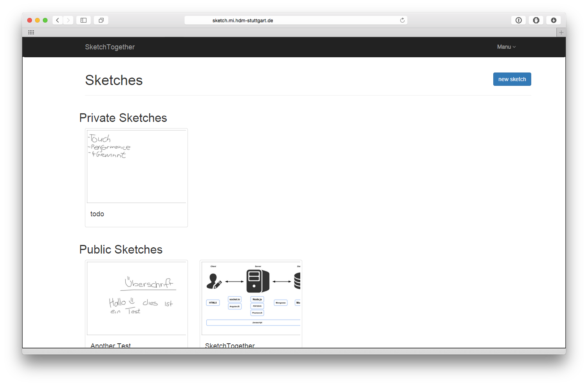Open the Manu user dropdown menu
This screenshot has height=386, width=588.
506,47
